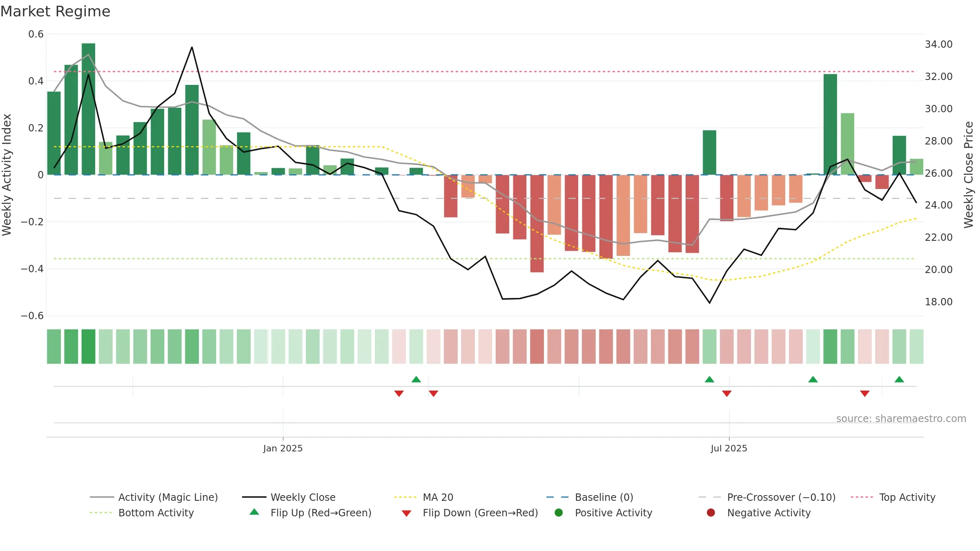Click the Jan 2025 axis label

[283, 449]
